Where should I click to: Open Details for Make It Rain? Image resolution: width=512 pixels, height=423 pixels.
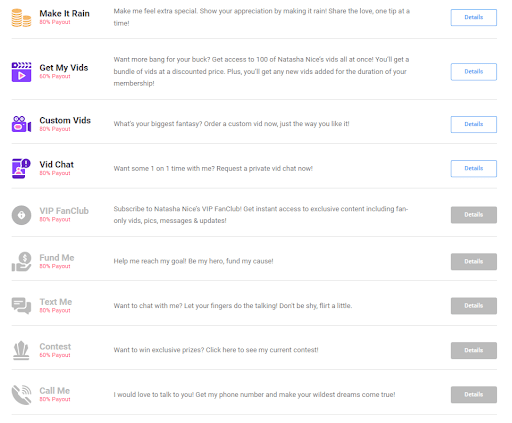click(474, 17)
